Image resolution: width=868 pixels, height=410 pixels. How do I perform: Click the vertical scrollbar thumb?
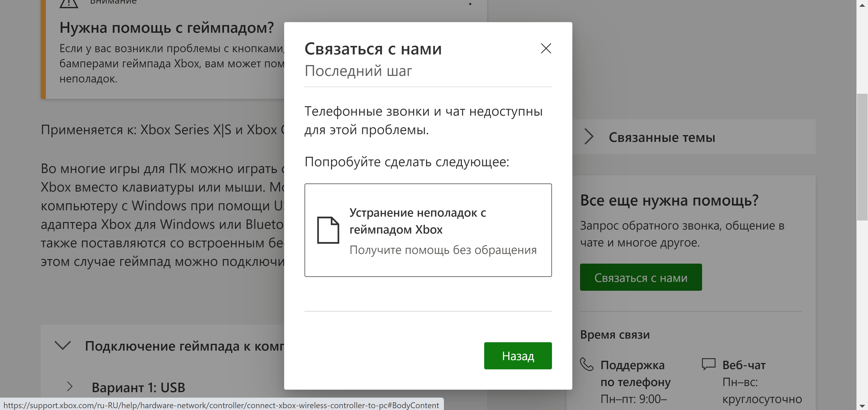coord(862,157)
